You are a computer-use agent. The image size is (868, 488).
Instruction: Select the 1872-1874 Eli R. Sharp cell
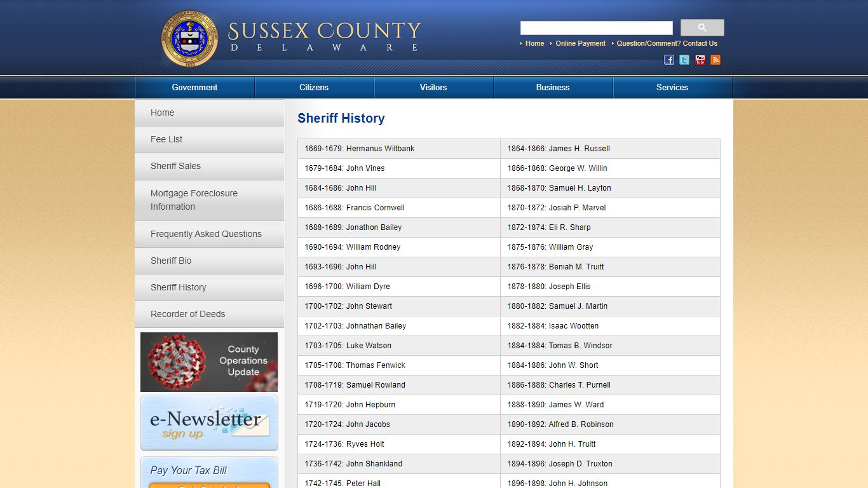tap(611, 227)
